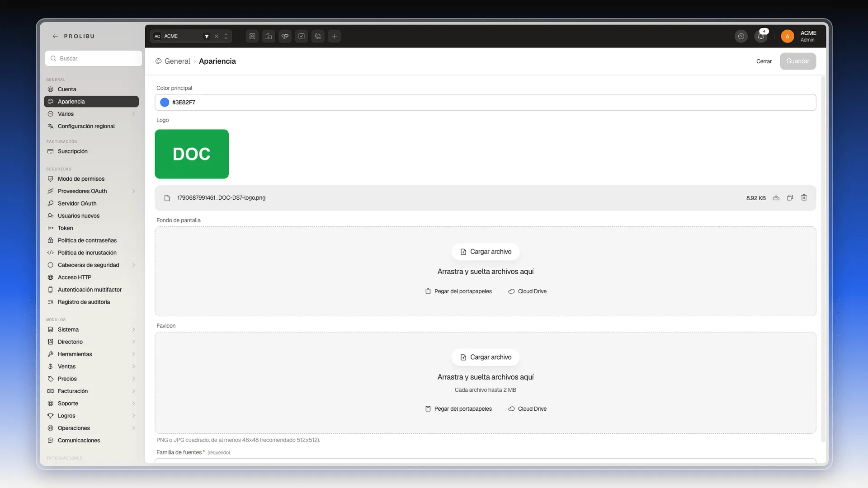Download the logo png file
868x488 pixels.
click(776, 197)
